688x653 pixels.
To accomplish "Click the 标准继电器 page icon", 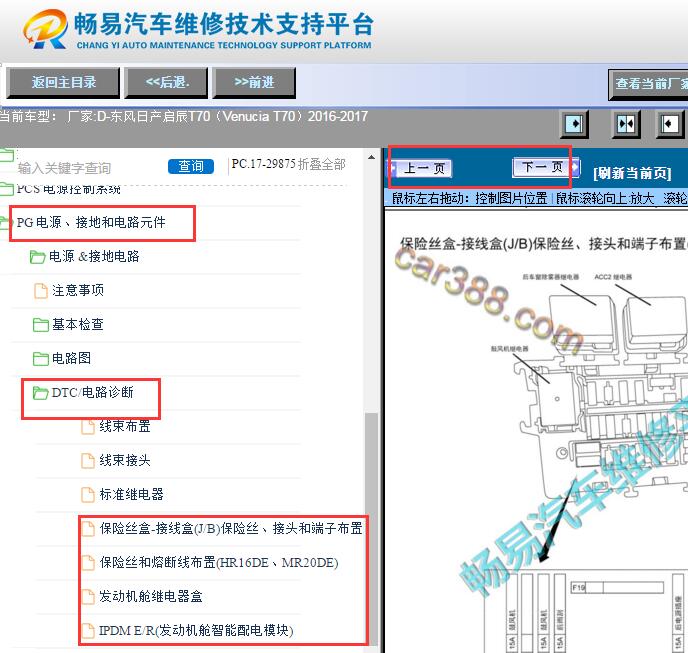I will tap(88, 495).
